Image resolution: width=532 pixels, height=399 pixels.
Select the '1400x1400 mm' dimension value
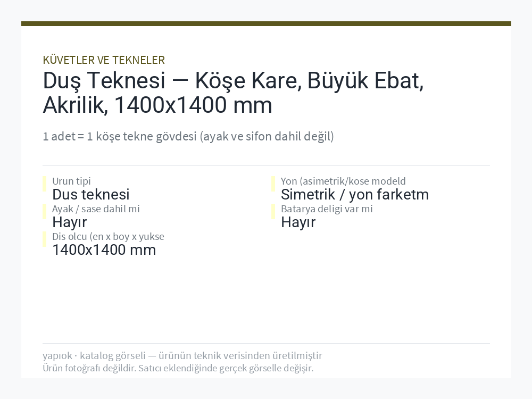[104, 250]
